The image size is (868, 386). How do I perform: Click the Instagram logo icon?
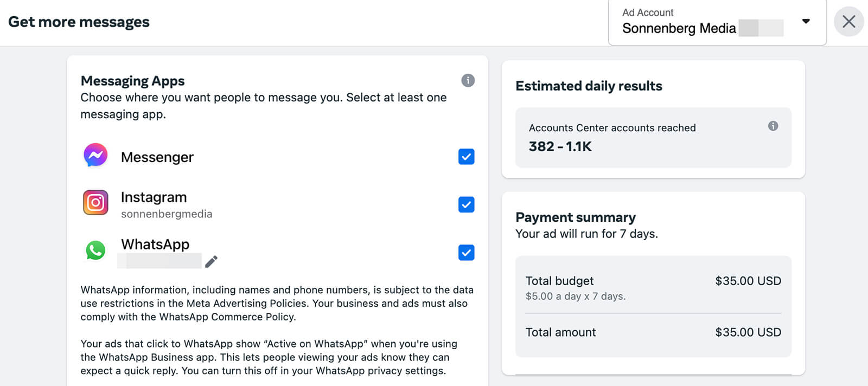click(95, 202)
